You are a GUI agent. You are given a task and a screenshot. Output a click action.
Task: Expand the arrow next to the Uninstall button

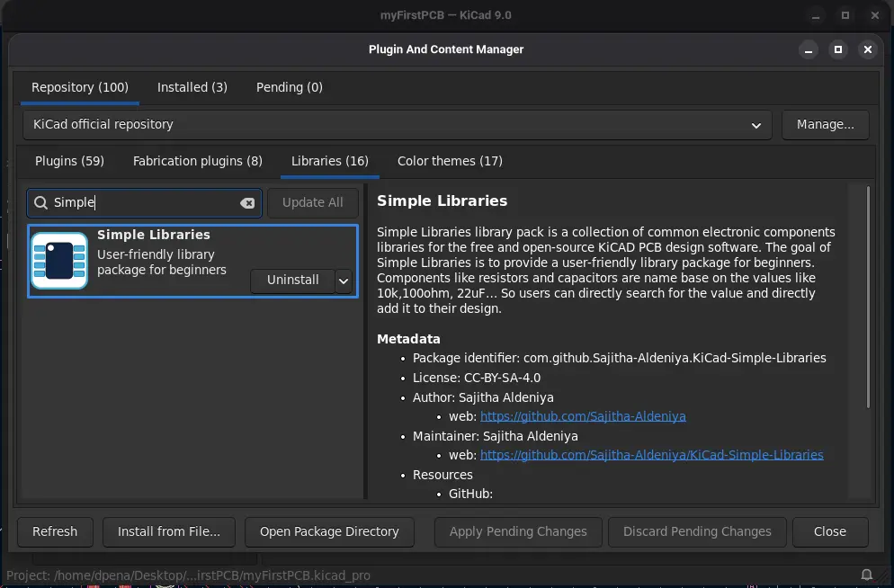pyautogui.click(x=344, y=280)
